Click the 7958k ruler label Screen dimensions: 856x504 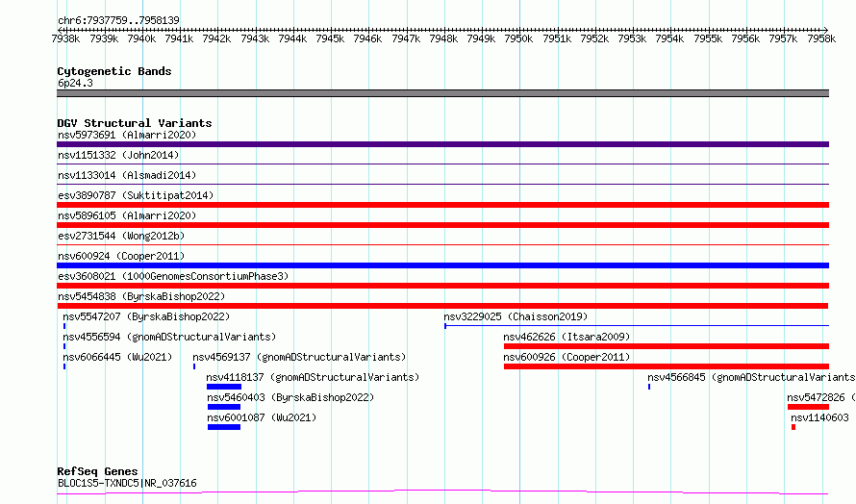(821, 38)
